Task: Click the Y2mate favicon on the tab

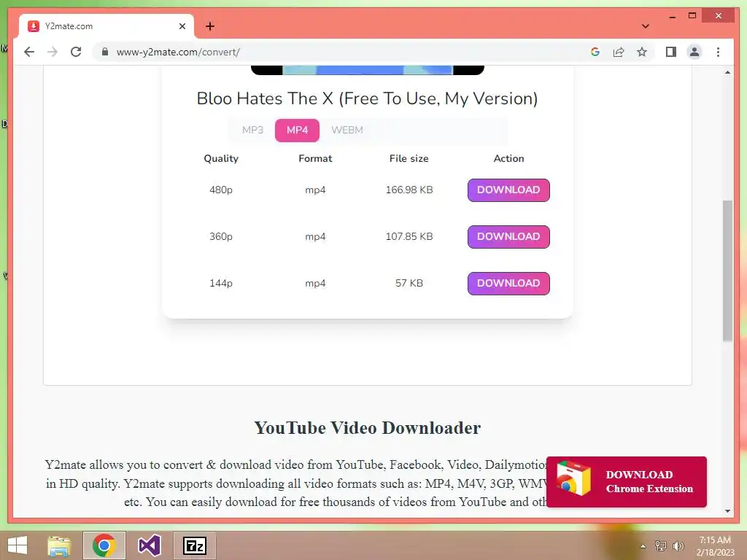Action: (x=34, y=26)
